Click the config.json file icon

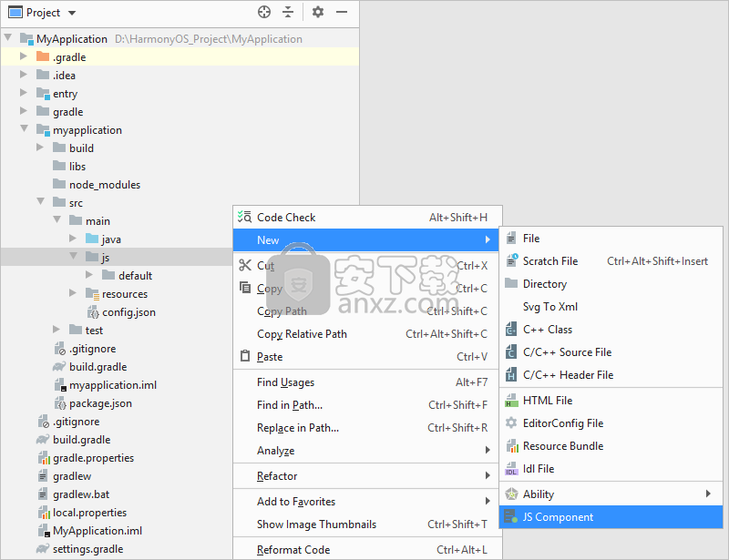point(94,311)
